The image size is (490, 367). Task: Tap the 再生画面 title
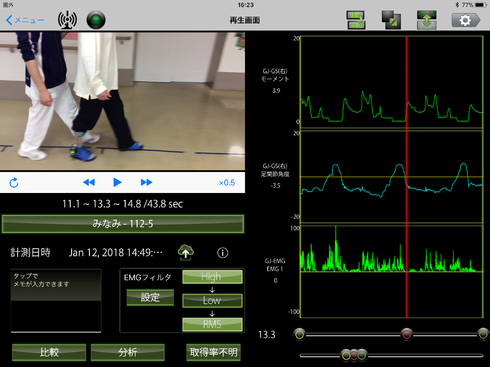pyautogui.click(x=245, y=20)
